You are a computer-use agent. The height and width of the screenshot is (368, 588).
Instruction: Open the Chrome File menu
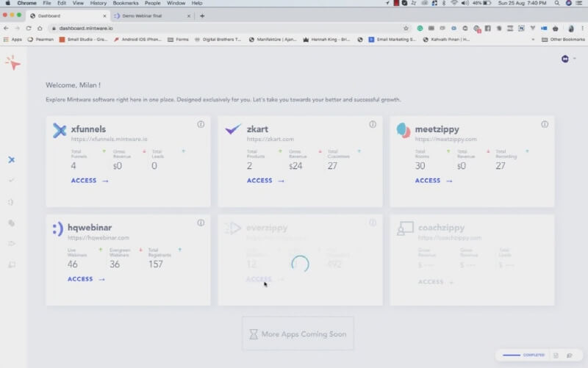pyautogui.click(x=47, y=3)
